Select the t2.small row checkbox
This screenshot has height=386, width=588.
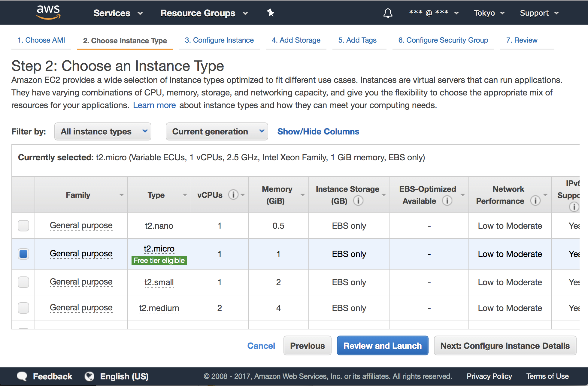[x=23, y=282]
